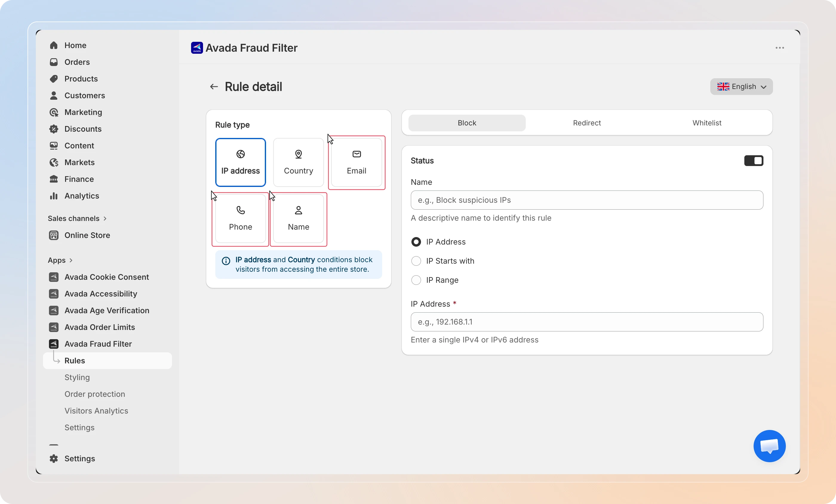Click the Content image icon
This screenshot has width=836, height=504.
pos(54,146)
